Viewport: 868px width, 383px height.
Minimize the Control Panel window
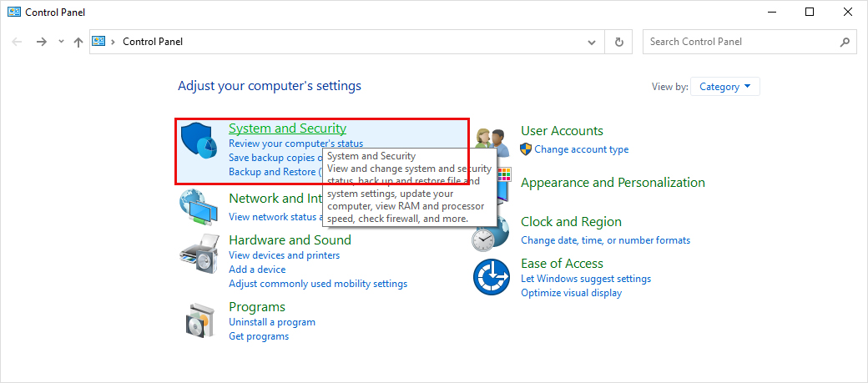772,12
